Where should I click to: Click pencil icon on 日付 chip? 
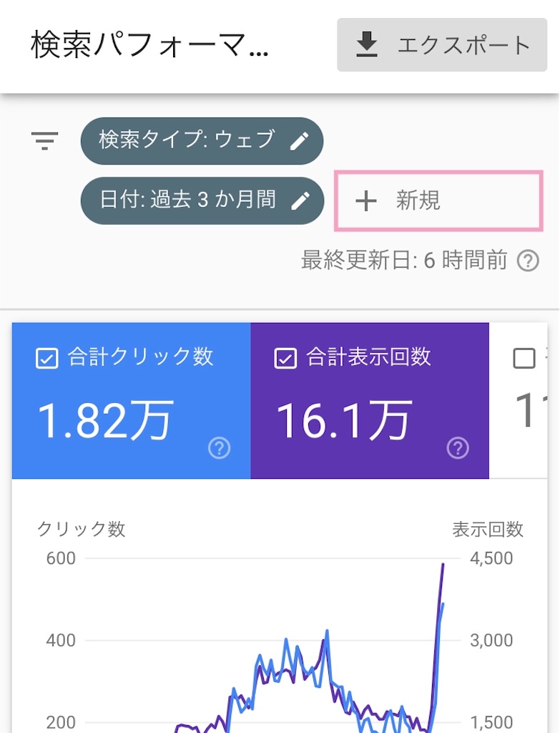tap(300, 200)
